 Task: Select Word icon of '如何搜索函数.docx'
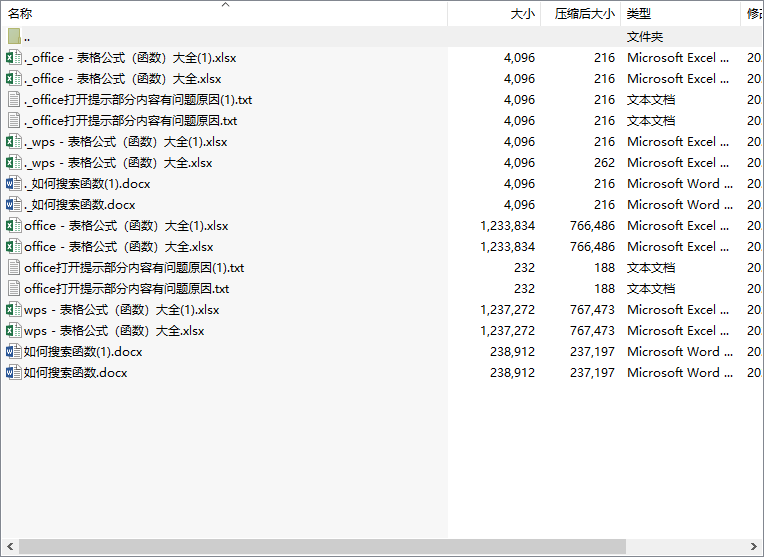[x=14, y=372]
